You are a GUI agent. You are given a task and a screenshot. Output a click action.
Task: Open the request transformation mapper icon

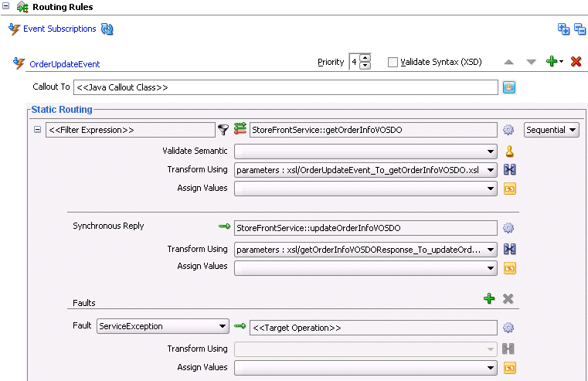click(509, 170)
